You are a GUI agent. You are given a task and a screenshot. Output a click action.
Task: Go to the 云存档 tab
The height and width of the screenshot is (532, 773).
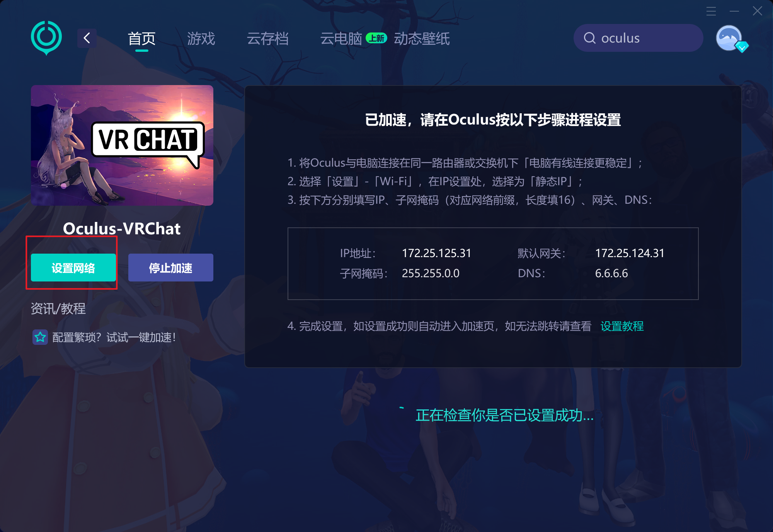(x=267, y=38)
